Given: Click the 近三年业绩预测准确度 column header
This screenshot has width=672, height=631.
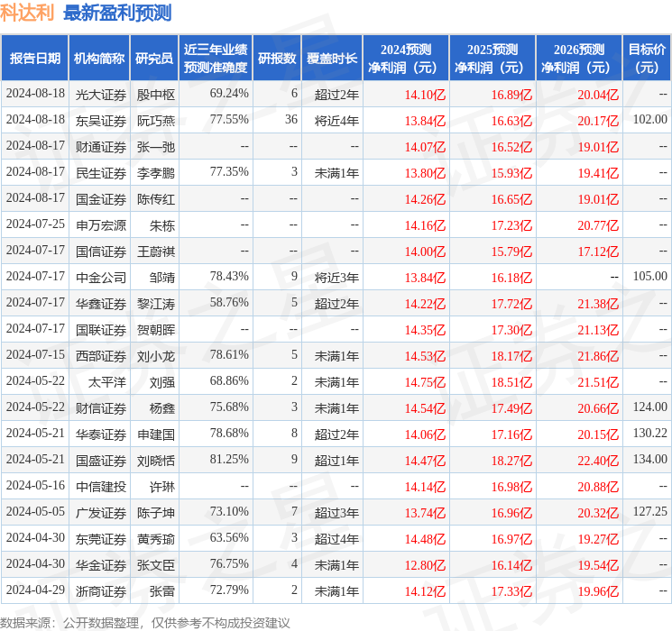Looking at the screenshot, I should pyautogui.click(x=216, y=59).
